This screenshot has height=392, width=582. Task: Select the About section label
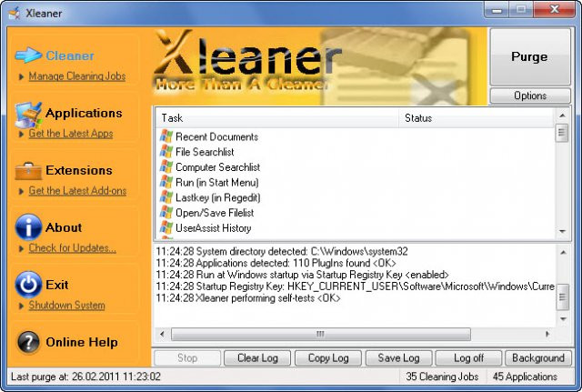pyautogui.click(x=64, y=227)
